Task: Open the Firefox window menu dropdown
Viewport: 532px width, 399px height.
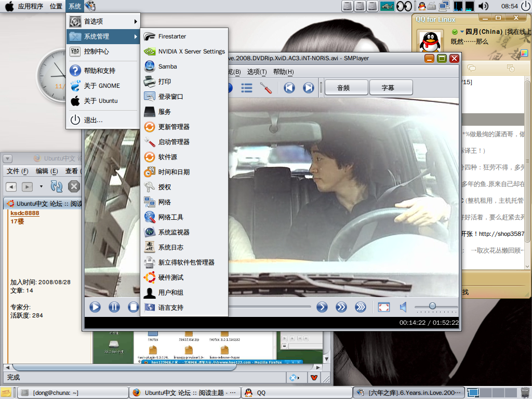Action: coord(7,158)
